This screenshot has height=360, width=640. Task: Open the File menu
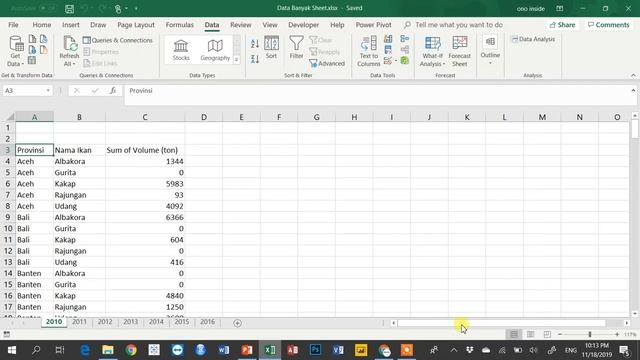coord(13,25)
